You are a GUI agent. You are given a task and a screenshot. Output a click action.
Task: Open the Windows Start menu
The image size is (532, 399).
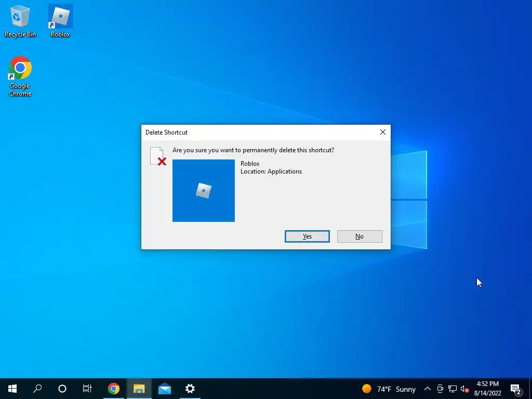[x=12, y=389]
